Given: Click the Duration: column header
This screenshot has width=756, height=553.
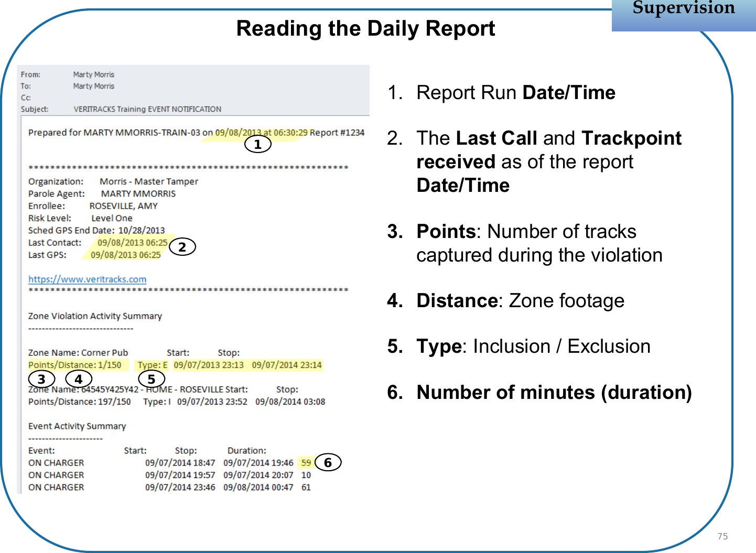Looking at the screenshot, I should coord(247,450).
